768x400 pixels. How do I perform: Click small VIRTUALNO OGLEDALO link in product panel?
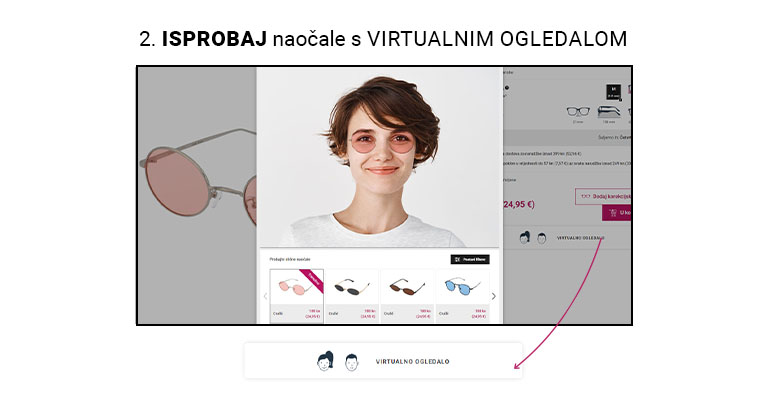[580, 238]
